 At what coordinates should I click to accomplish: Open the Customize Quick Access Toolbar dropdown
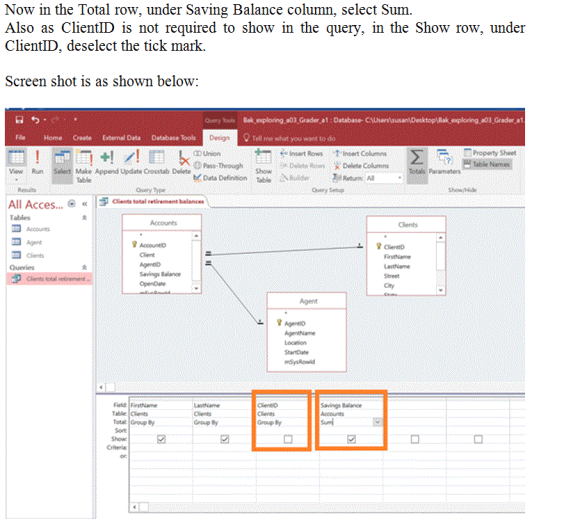pos(75,119)
